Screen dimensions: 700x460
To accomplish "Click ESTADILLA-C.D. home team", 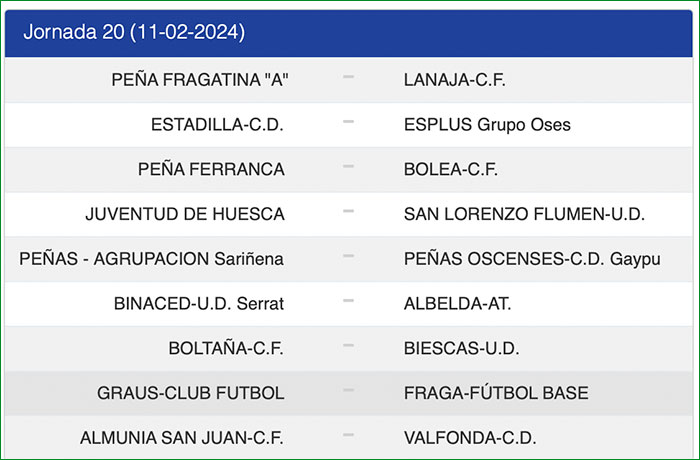I will (x=217, y=125).
